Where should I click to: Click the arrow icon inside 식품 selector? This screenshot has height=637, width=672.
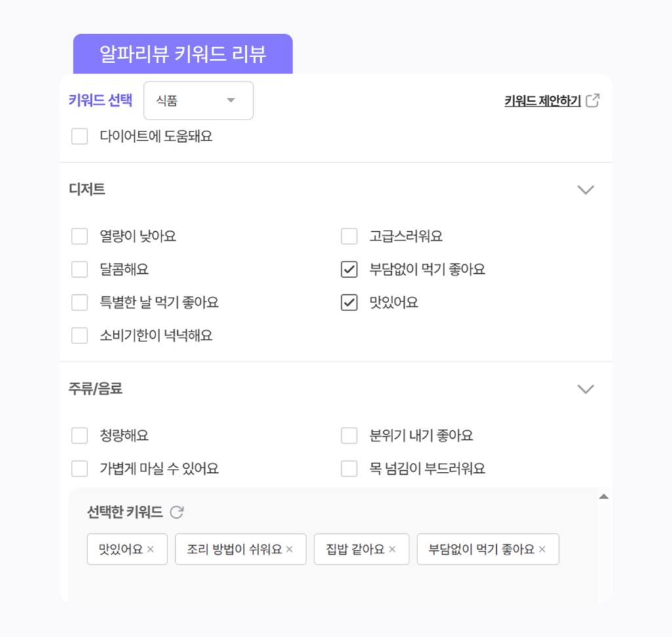[231, 100]
